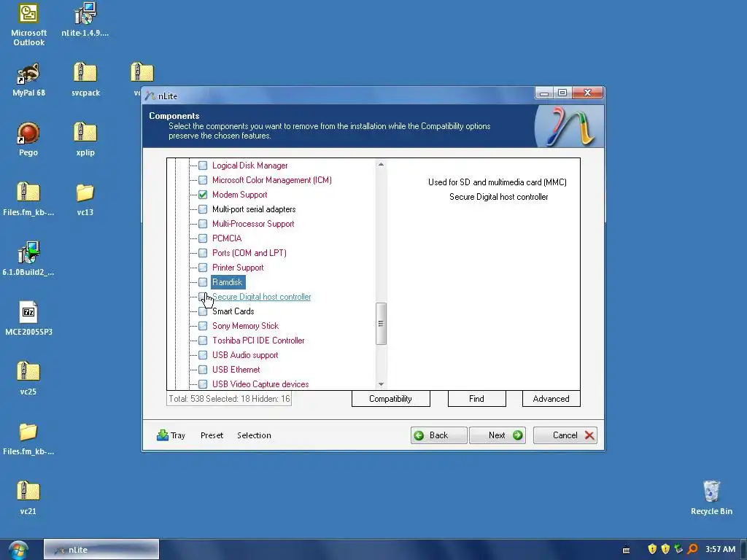Click the Windows Start orb
The height and width of the screenshot is (560, 747).
(18, 550)
